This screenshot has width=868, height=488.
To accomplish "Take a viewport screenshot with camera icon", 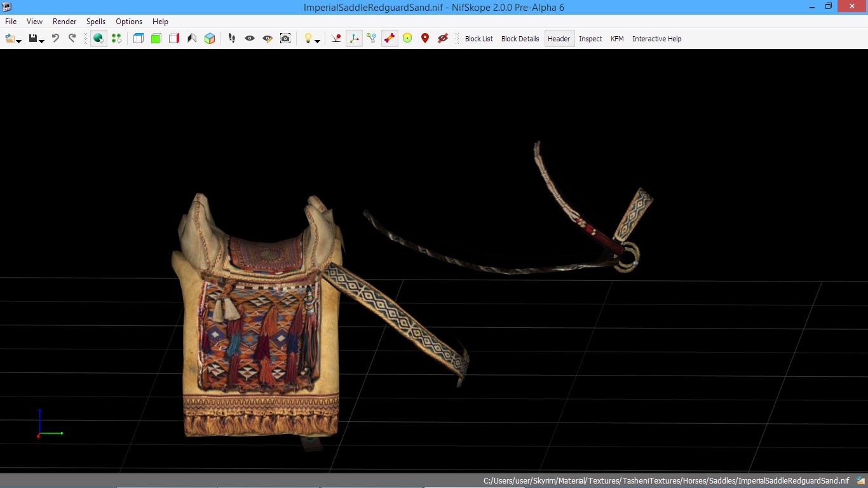I will point(285,38).
